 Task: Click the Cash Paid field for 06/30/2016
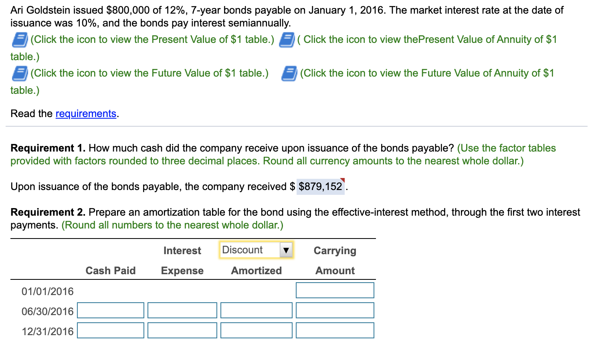coord(110,310)
